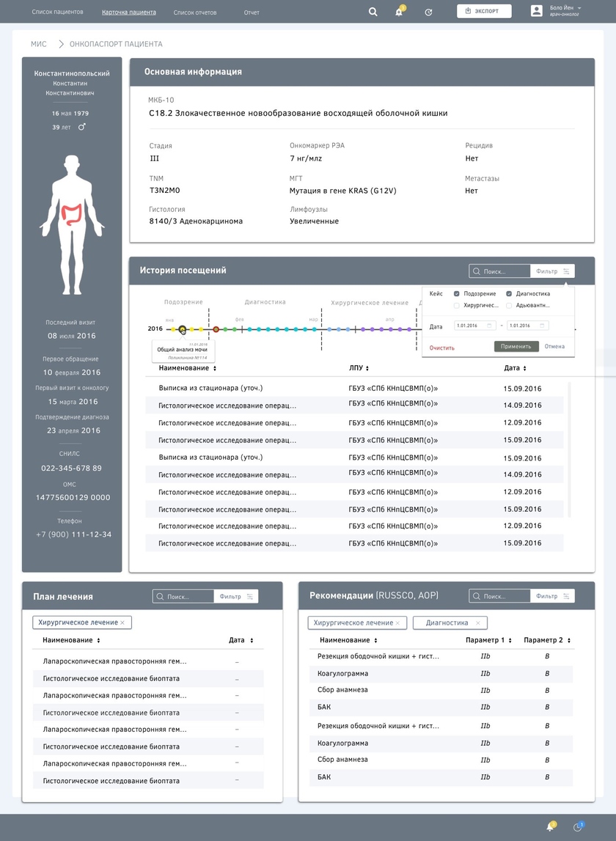Open Фильтр in the План лечения panel
The width and height of the screenshot is (616, 841).
(x=236, y=596)
